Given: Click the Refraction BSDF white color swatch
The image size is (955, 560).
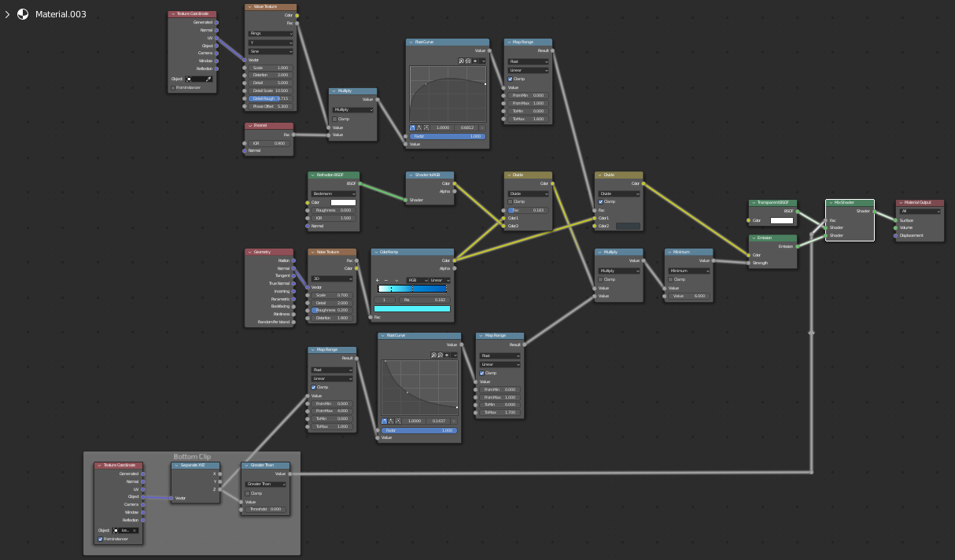Looking at the screenshot, I should [343, 202].
